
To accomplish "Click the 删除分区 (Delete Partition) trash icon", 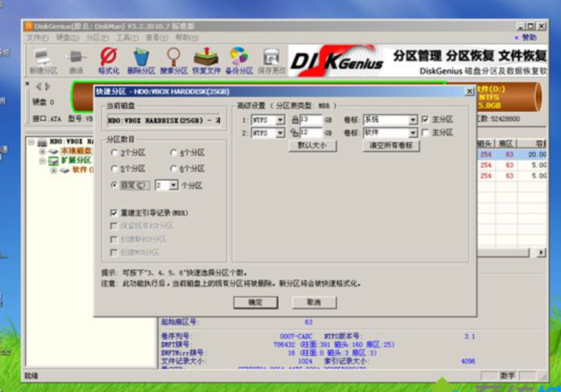I will click(x=140, y=60).
